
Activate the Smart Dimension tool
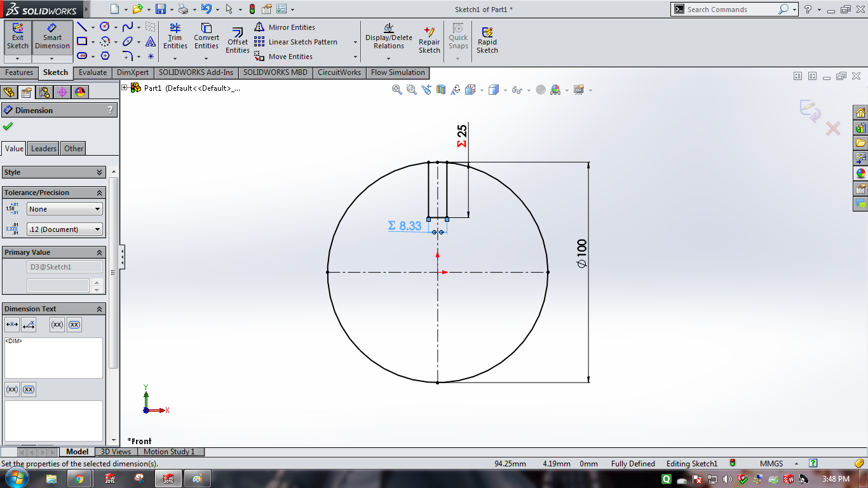52,37
